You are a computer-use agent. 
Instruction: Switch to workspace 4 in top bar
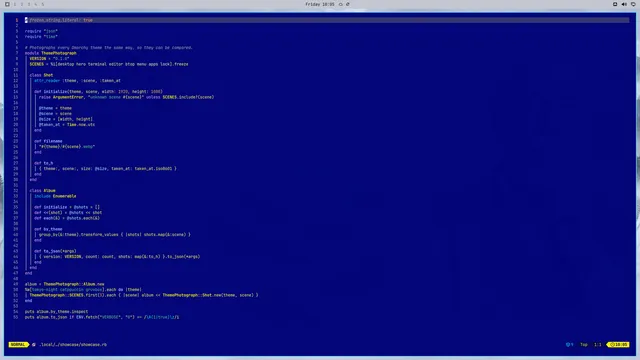[36, 4]
